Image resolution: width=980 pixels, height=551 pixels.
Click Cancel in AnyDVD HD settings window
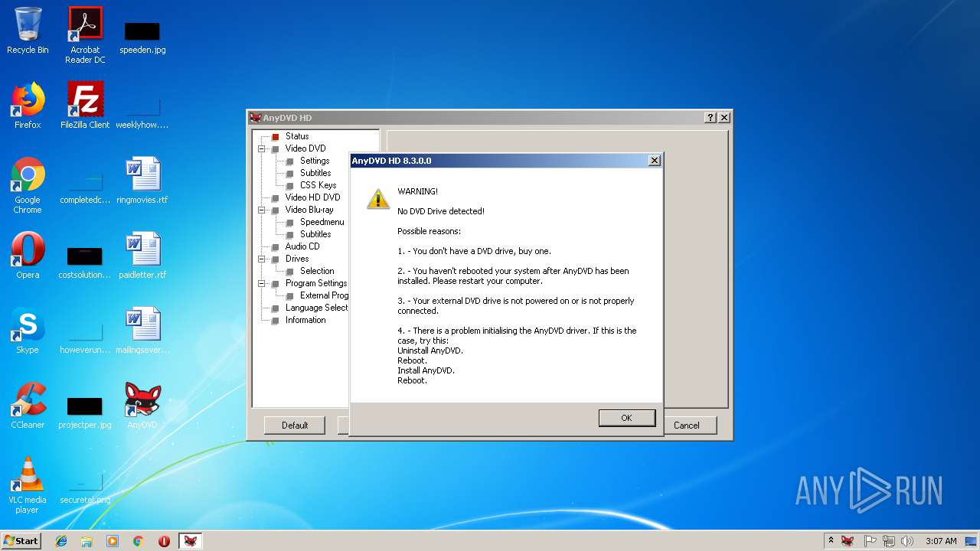tap(687, 425)
